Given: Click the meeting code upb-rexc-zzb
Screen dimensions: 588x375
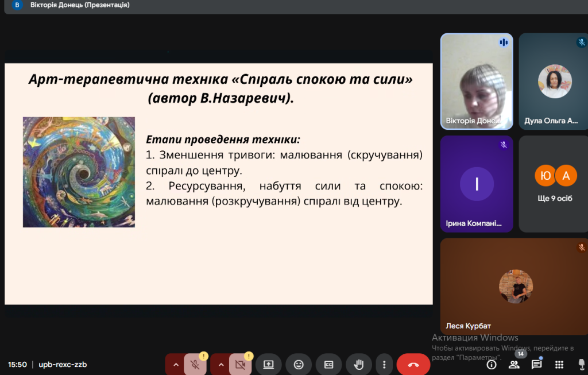Looking at the screenshot, I should (x=63, y=365).
